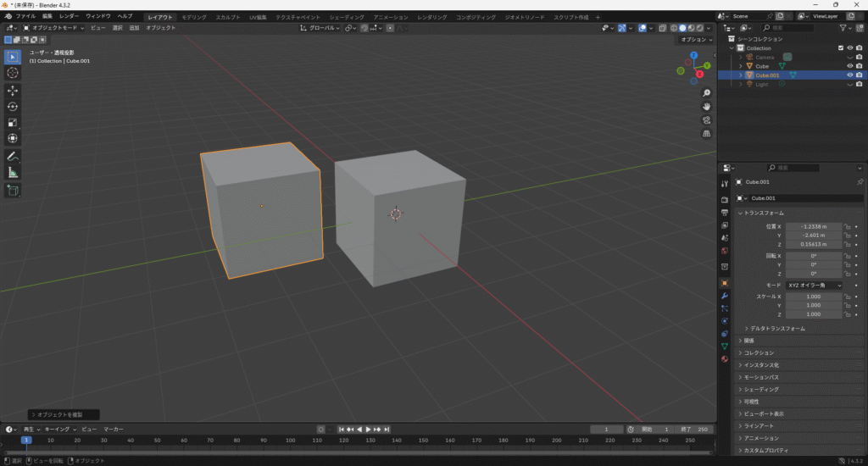Open the キーイング menu in timeline

click(x=59, y=430)
